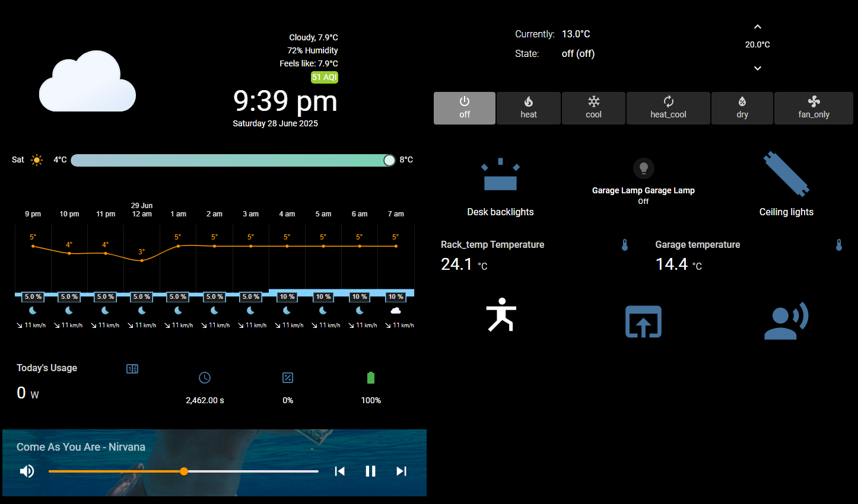The width and height of the screenshot is (858, 504).
Task: Click the "0%" value under percent icon
Action: (288, 400)
